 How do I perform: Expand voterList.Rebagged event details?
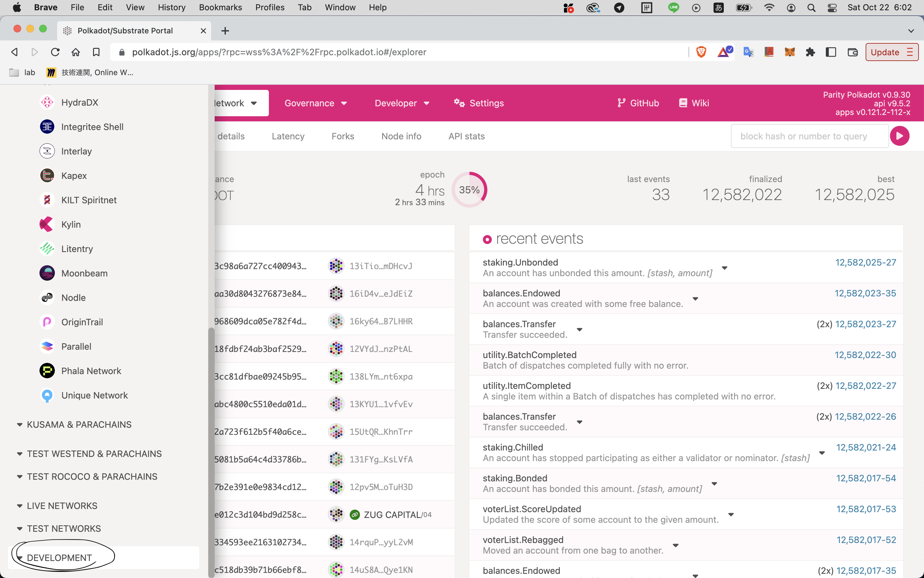tap(675, 546)
